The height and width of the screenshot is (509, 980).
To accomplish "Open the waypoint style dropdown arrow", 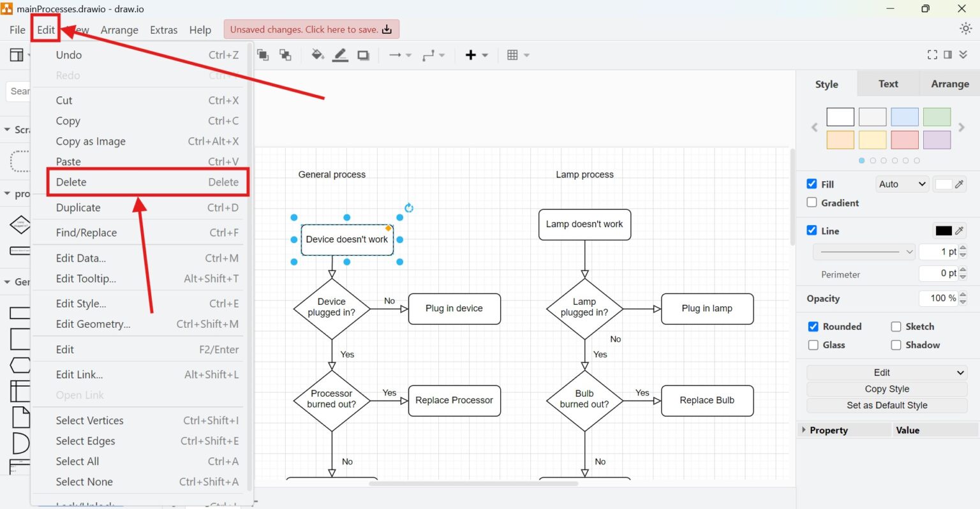I will pyautogui.click(x=442, y=55).
